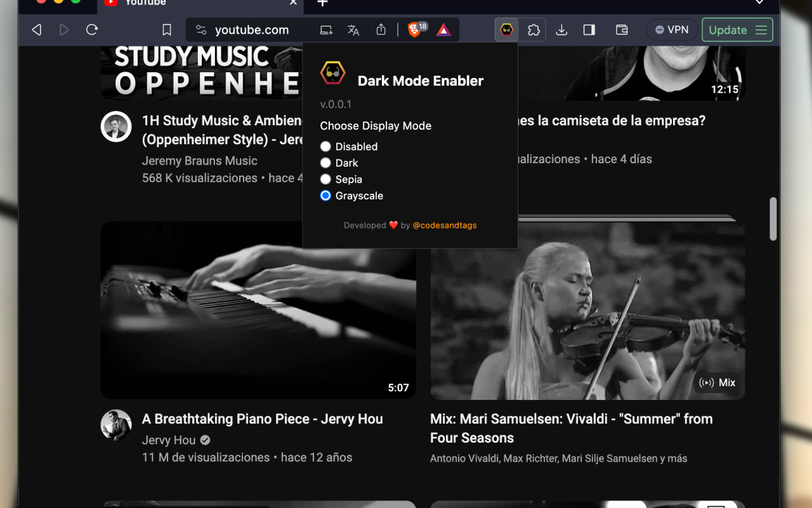Screen dimensions: 812x508
Task: Open '1H Study Music & Ambience' title
Action: [x=222, y=130]
